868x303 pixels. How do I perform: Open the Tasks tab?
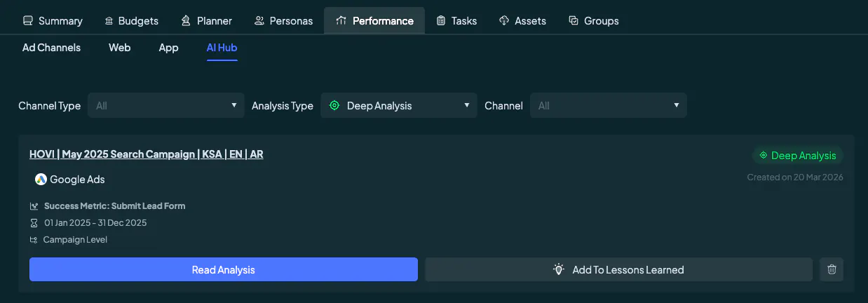[456, 21]
